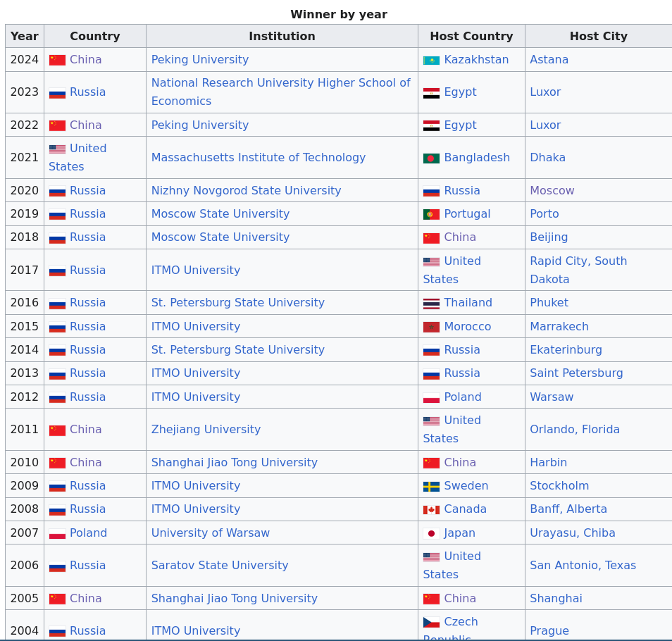The height and width of the screenshot is (641, 672).
Task: Open the Astana host city link
Action: (549, 60)
